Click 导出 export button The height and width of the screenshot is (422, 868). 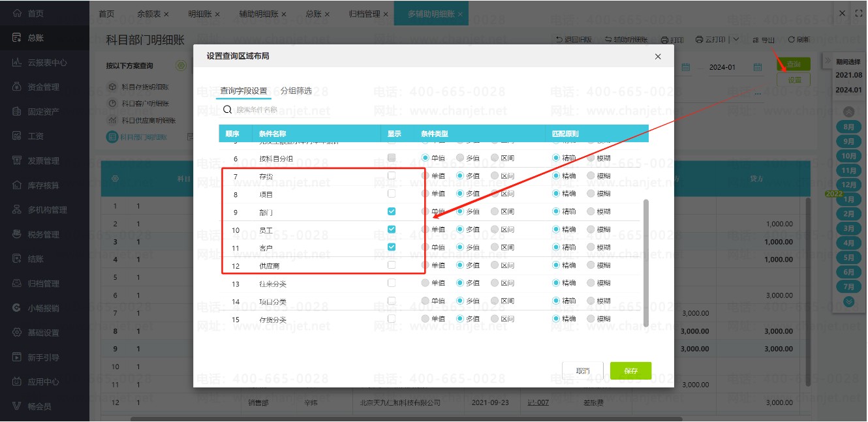(x=763, y=40)
